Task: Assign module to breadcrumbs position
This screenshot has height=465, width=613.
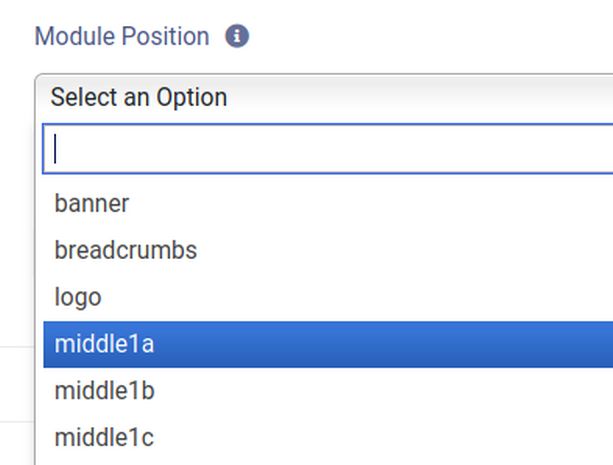Action: point(328,250)
